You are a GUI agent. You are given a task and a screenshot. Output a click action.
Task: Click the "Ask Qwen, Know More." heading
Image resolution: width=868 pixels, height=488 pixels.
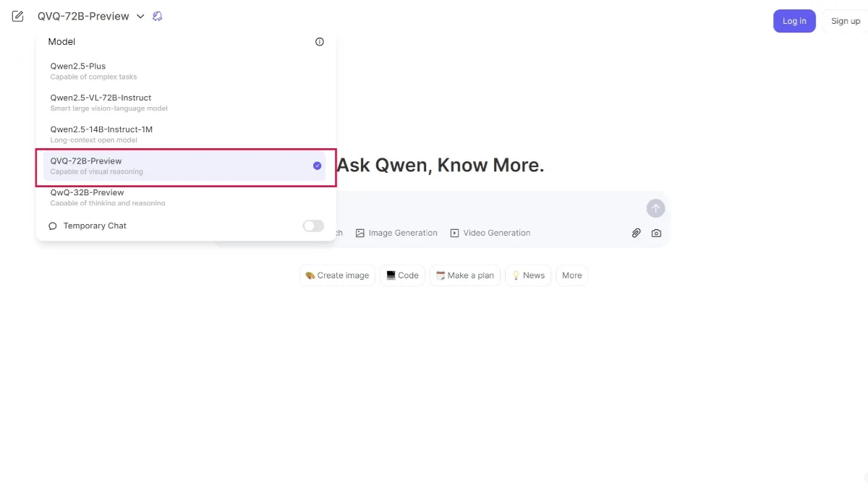pos(441,165)
